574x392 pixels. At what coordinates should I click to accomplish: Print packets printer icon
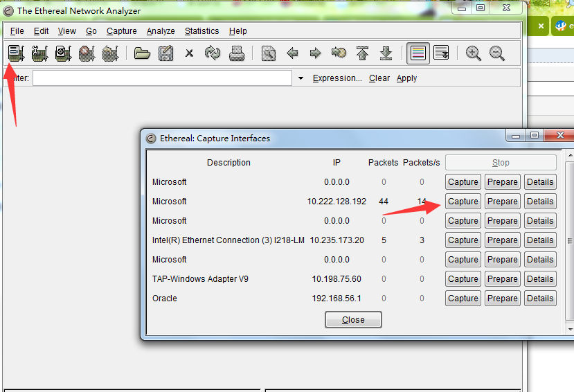237,53
